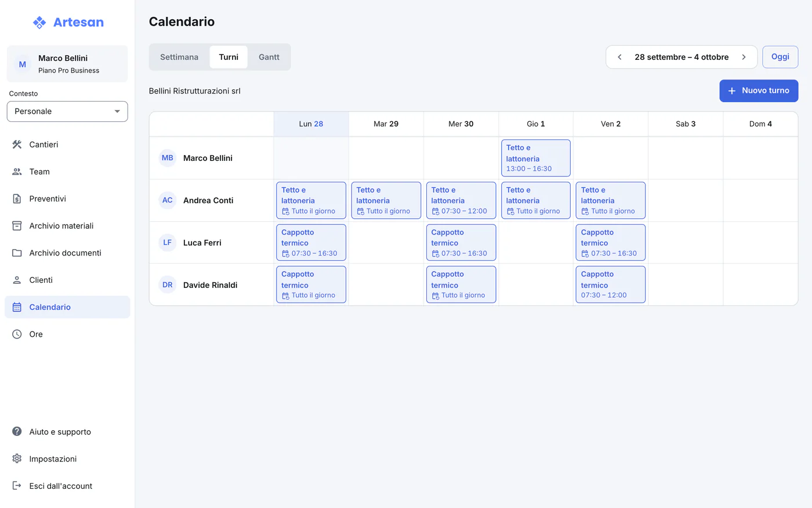
Task: Click the Luca Ferri row name
Action: [202, 243]
